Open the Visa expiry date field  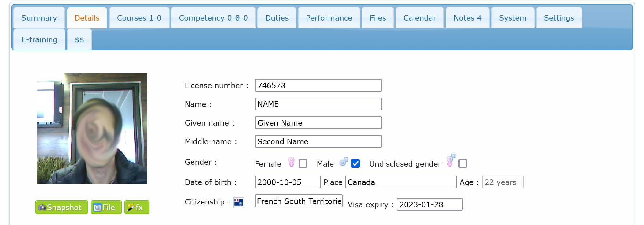pos(429,204)
